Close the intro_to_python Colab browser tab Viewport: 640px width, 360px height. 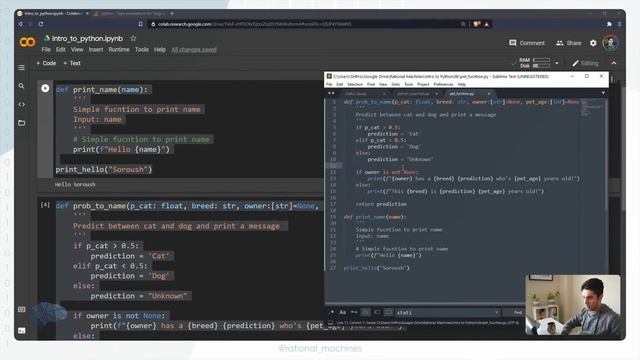[x=87, y=13]
